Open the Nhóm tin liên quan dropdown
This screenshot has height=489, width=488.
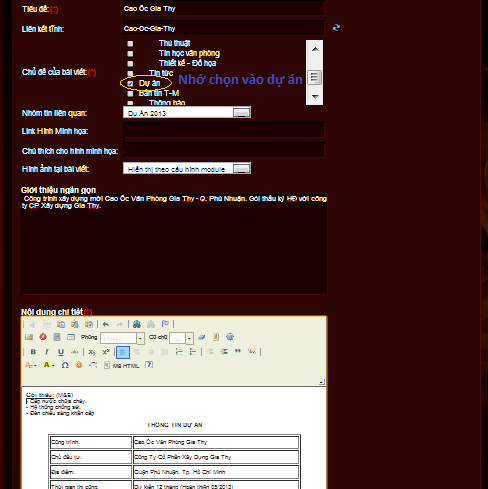(x=241, y=113)
